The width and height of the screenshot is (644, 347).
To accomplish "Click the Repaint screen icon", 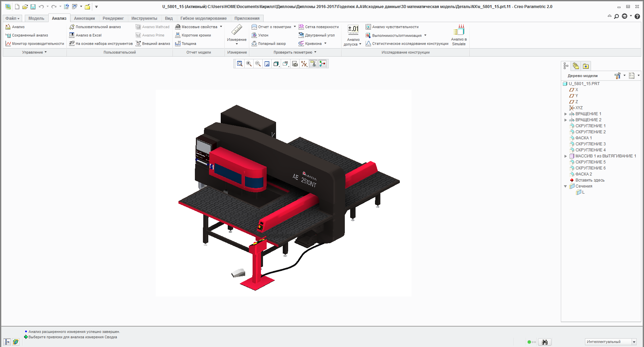I will point(267,64).
